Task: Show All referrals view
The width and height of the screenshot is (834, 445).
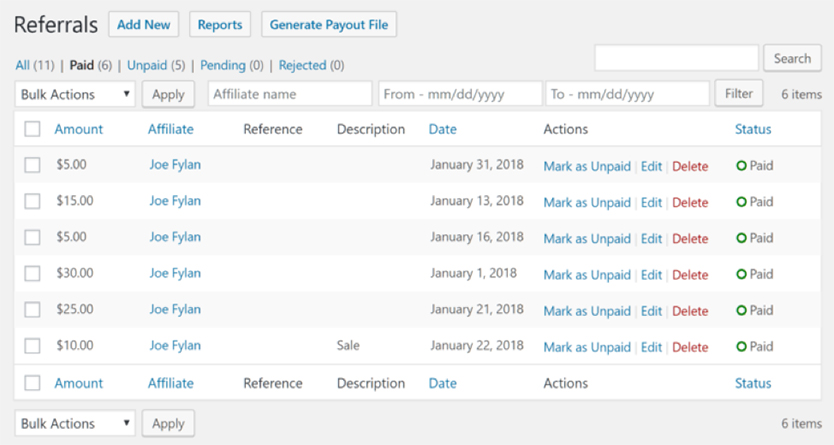Action: tap(23, 65)
